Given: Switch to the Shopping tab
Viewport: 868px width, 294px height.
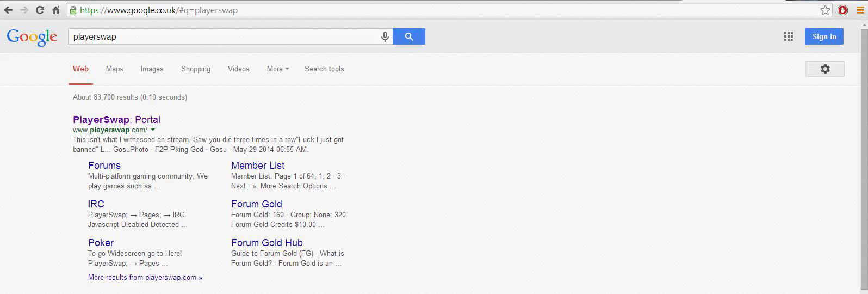Looking at the screenshot, I should tap(196, 69).
